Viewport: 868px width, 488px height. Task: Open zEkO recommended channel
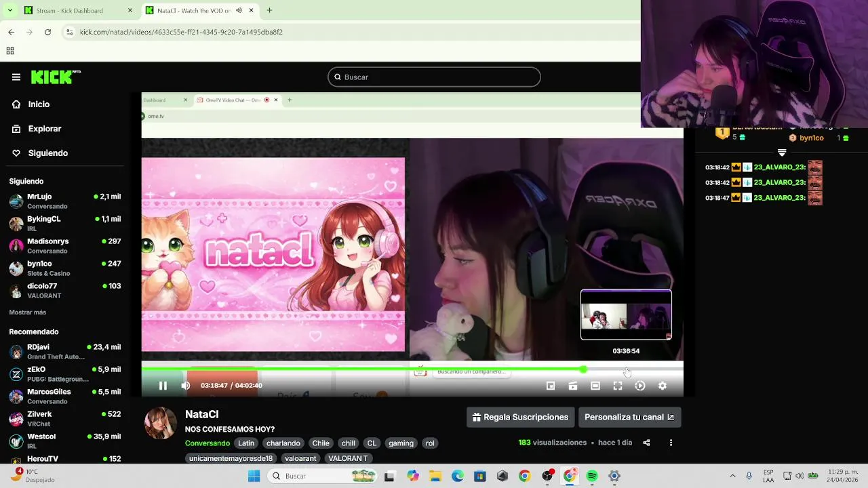pos(65,374)
